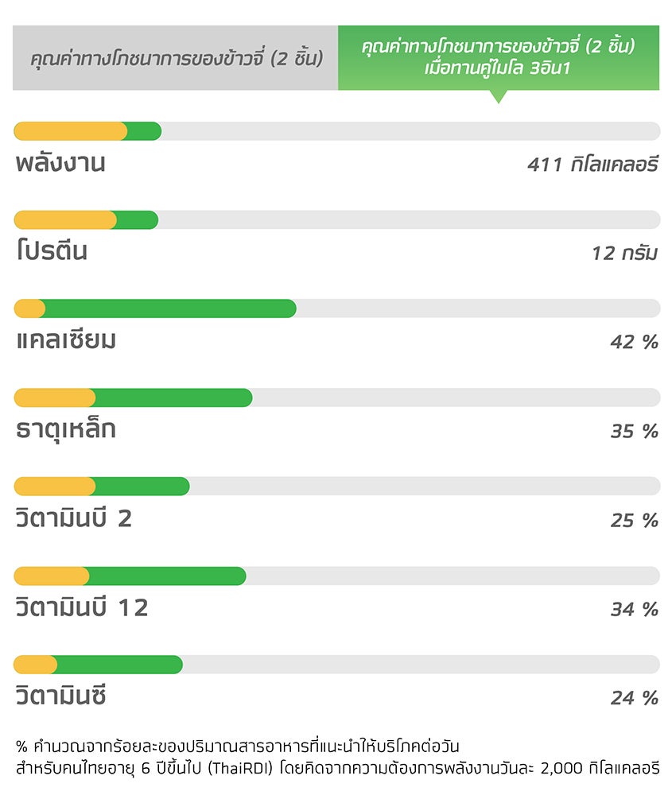Screen dimensions: 672x795
Task: Click the วิตามินบี 12 progress bar
Action: tap(336, 576)
